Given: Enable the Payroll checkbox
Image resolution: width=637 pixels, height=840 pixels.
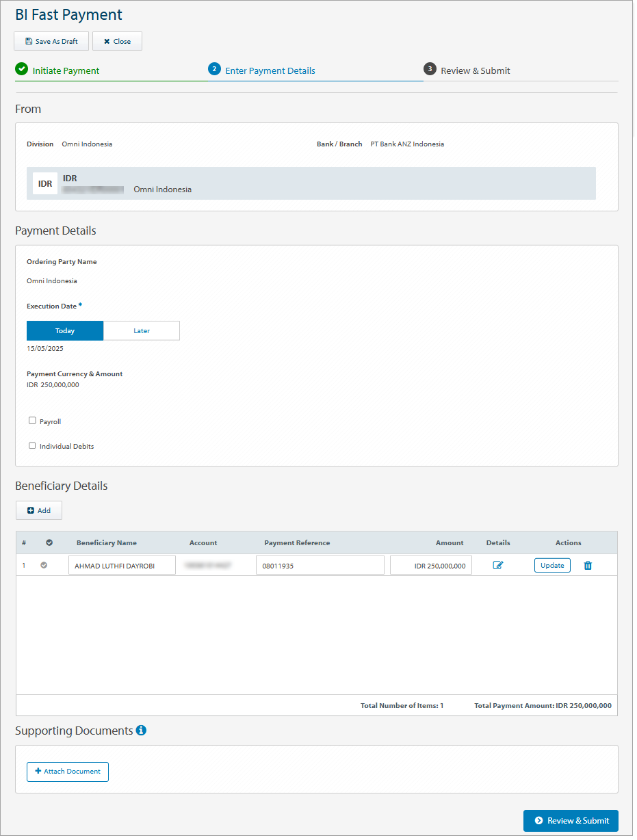Looking at the screenshot, I should (x=32, y=421).
